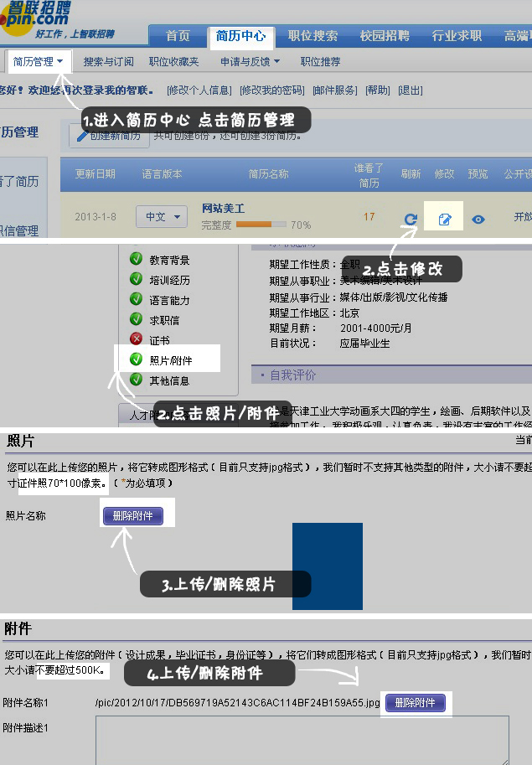The width and height of the screenshot is (532, 765).
Task: Click the green check icon beside 求职信
Action: point(136,318)
